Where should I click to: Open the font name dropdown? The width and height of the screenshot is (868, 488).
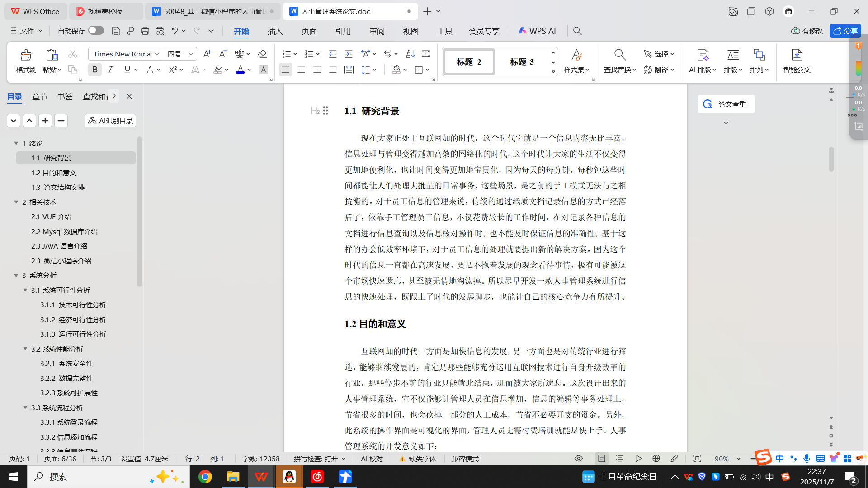point(157,54)
